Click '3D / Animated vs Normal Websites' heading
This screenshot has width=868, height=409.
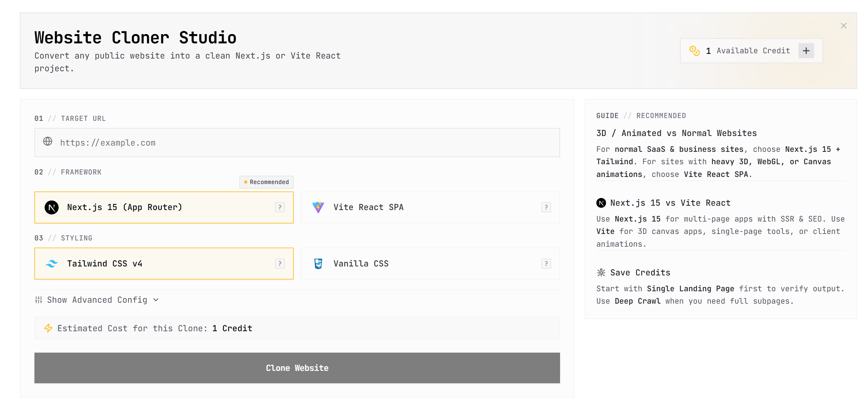pyautogui.click(x=676, y=133)
